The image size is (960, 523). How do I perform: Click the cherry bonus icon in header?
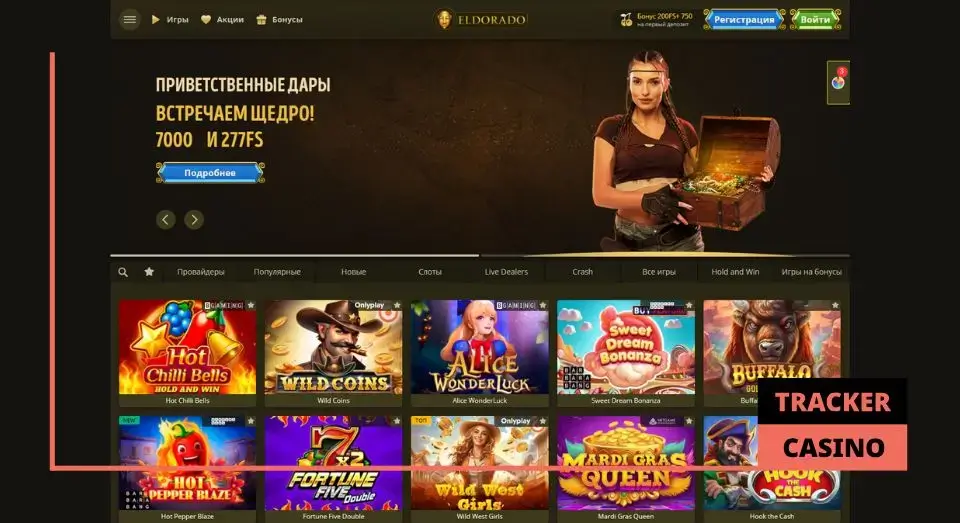pos(626,20)
